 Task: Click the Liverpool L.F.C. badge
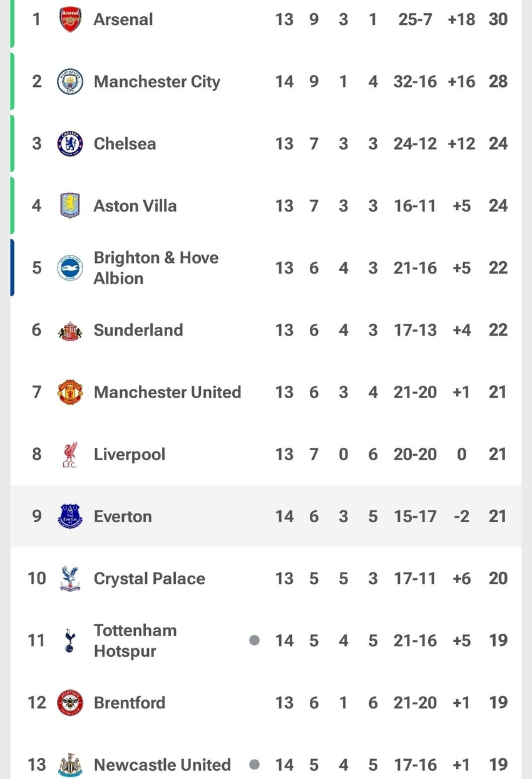click(x=70, y=455)
